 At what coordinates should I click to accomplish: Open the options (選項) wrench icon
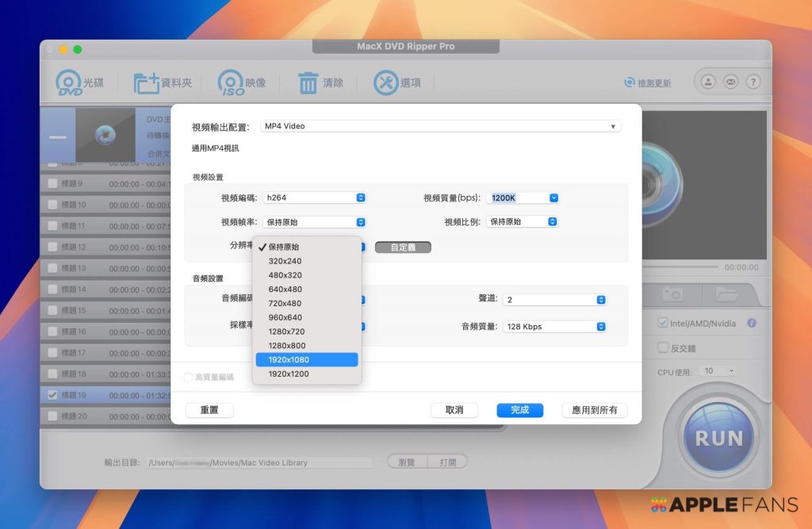tap(386, 82)
